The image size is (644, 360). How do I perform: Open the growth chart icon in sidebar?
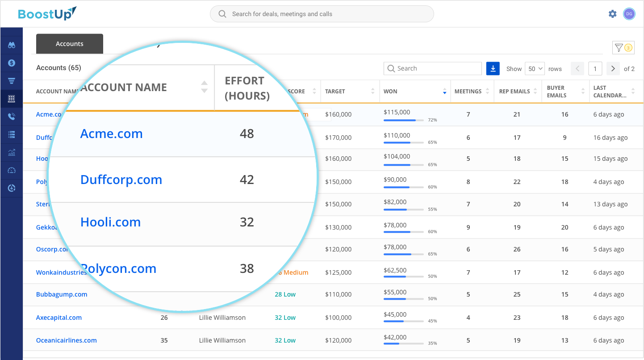click(12, 152)
